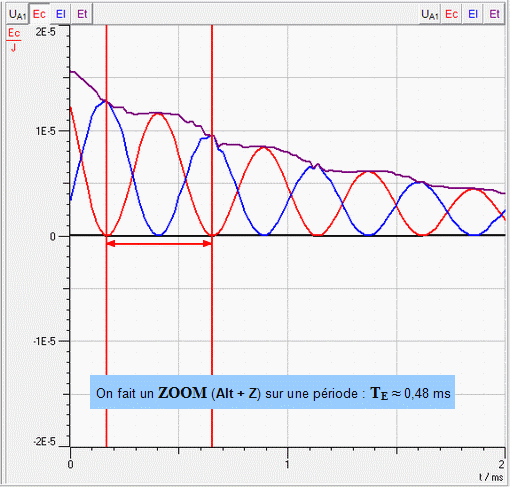Viewport: 510px width, 487px height.
Task: Switch to purple Et tab at top-left
Action: [82, 14]
